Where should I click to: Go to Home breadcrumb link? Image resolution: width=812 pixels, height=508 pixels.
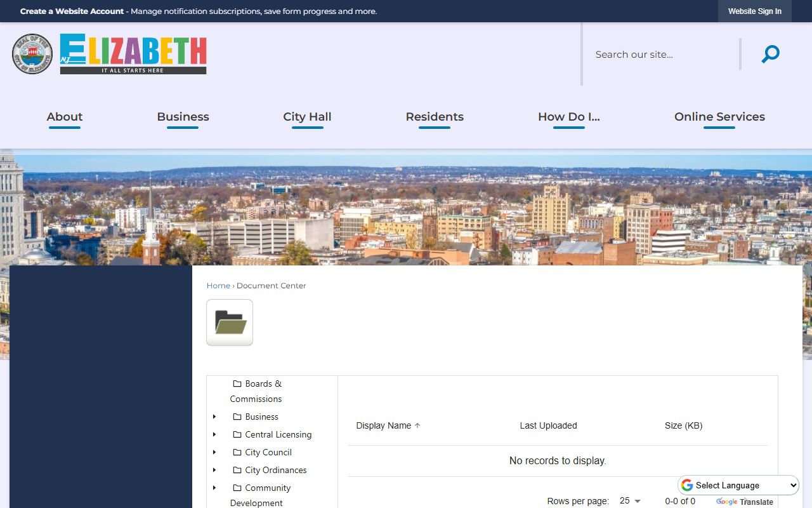[x=218, y=286]
